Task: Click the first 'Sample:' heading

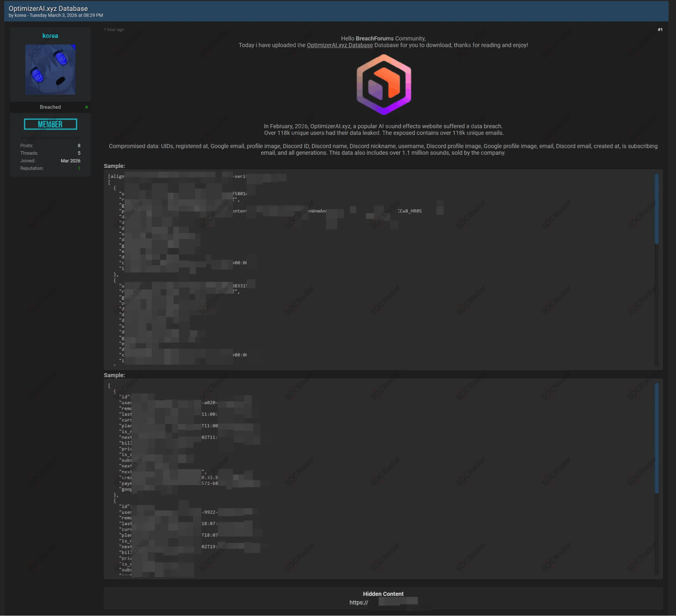Action: [x=114, y=166]
